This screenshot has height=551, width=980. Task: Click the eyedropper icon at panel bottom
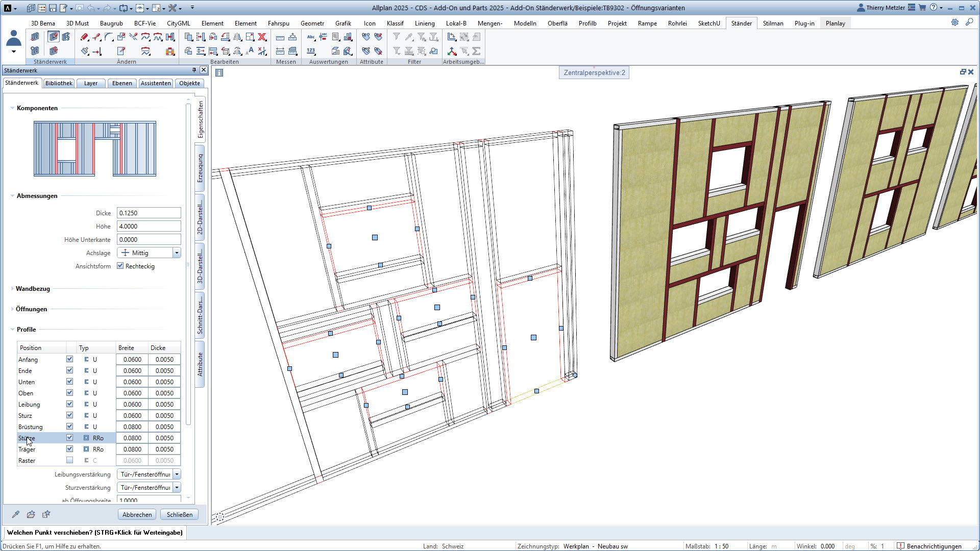tap(16, 514)
